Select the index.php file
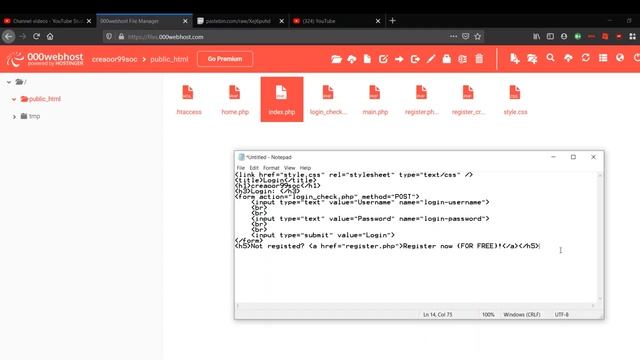This screenshot has height=360, width=640. point(282,99)
